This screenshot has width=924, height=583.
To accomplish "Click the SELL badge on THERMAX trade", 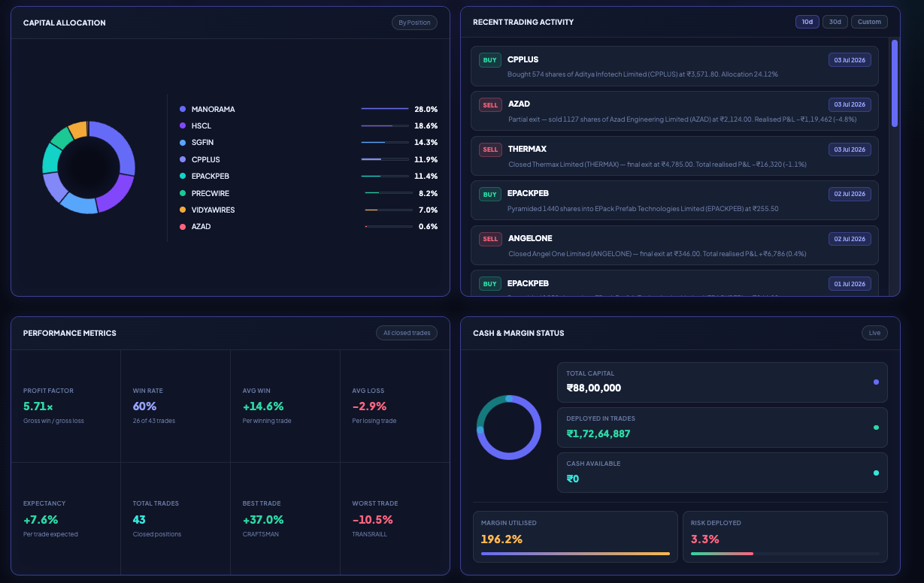I will [x=490, y=150].
